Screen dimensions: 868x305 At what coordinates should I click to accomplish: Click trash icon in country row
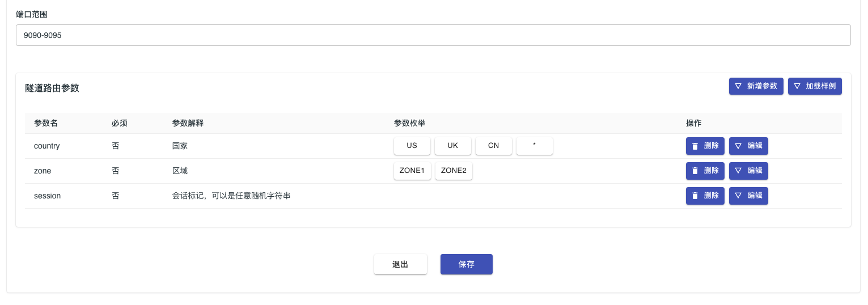[x=695, y=146]
